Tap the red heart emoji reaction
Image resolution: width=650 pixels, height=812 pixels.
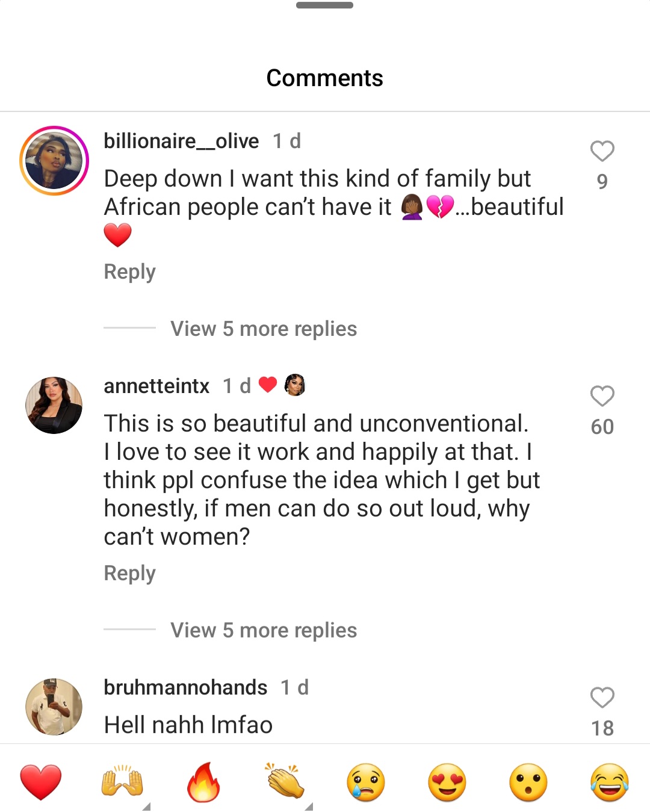pyautogui.click(x=41, y=782)
